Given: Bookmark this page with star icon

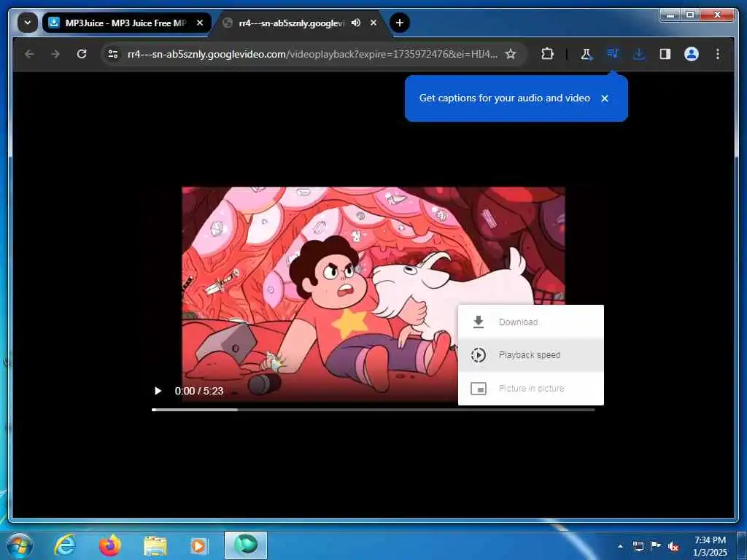Looking at the screenshot, I should tap(511, 54).
